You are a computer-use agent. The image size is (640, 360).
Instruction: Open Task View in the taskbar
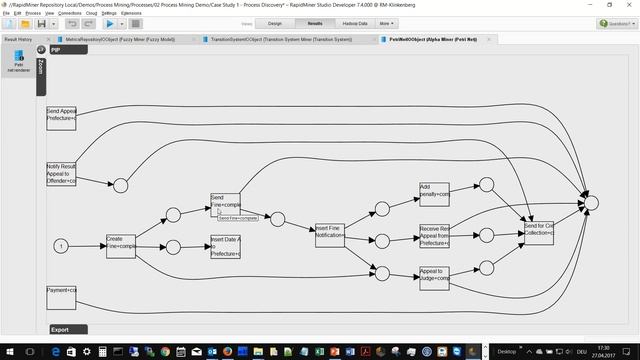(30, 351)
